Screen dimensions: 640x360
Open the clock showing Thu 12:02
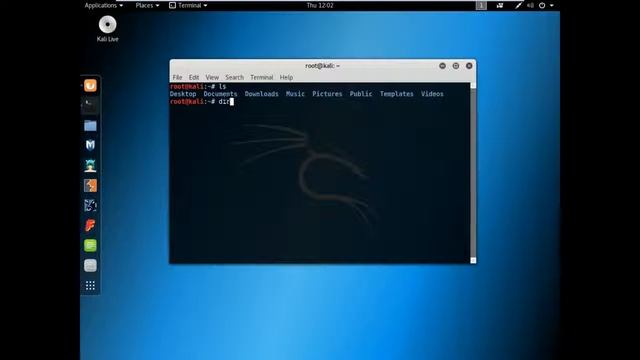pyautogui.click(x=320, y=5)
